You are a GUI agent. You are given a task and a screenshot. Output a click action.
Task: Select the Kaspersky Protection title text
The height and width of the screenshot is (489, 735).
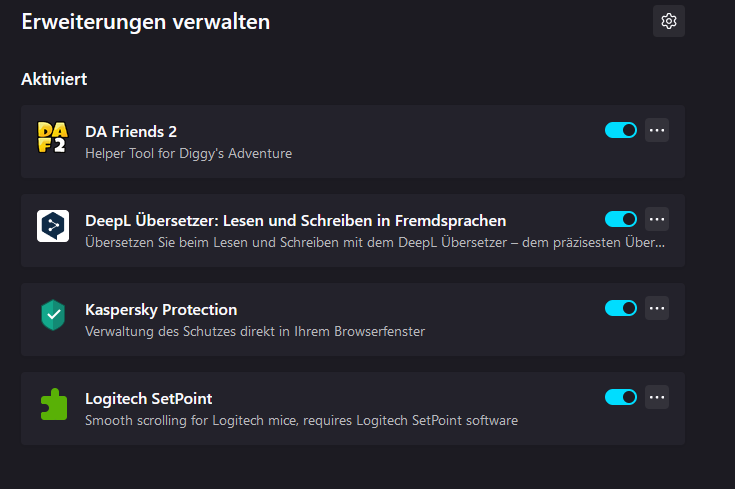click(161, 309)
